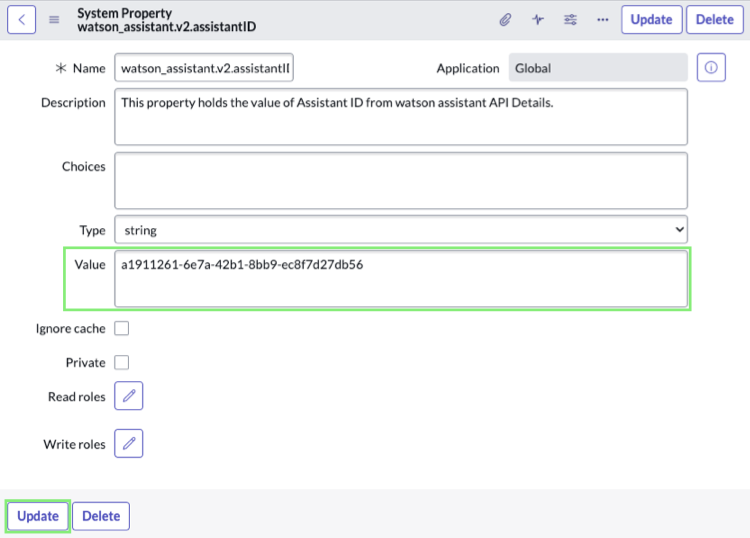750x538 pixels.
Task: Open more options ellipsis menu
Action: pyautogui.click(x=603, y=20)
